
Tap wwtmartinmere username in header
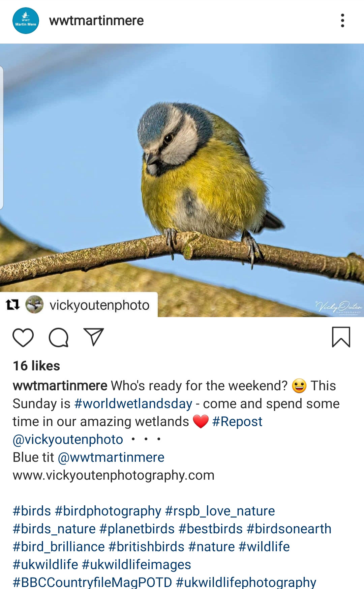96,21
